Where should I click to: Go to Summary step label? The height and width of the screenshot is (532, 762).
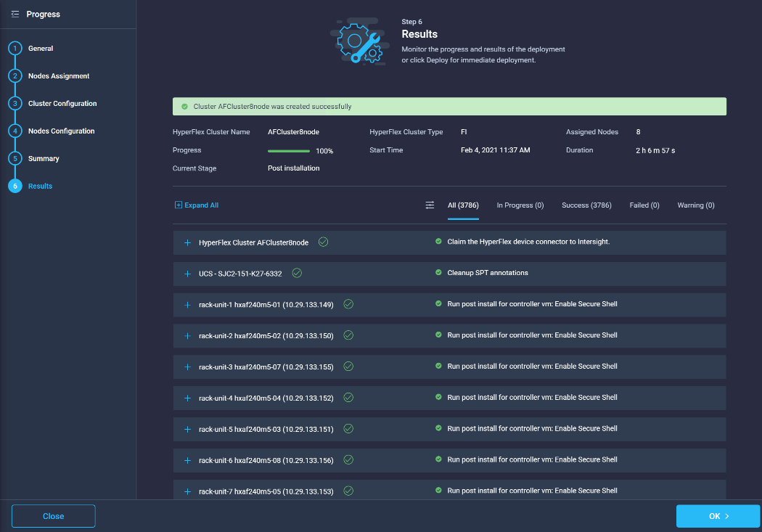pyautogui.click(x=44, y=158)
